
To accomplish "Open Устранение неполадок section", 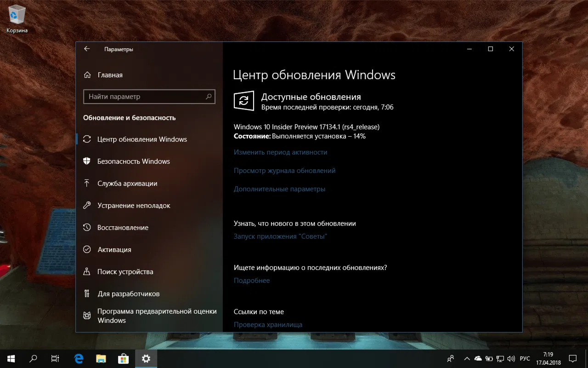I will 149,206.
